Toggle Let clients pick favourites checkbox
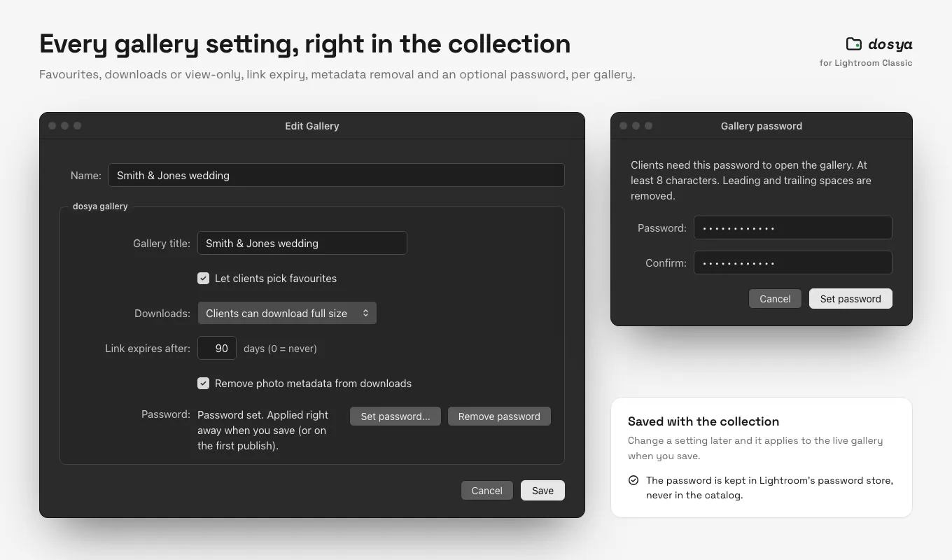952x560 pixels. click(x=203, y=279)
